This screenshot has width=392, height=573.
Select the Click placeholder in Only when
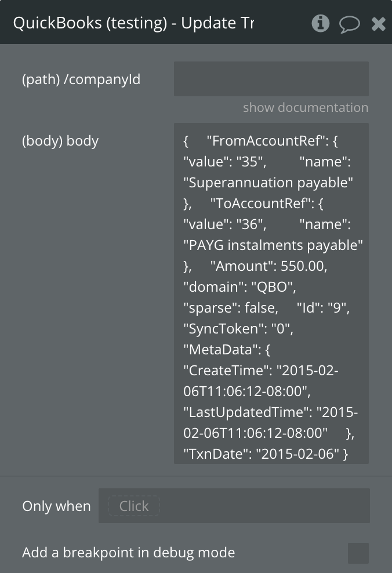pos(134,506)
